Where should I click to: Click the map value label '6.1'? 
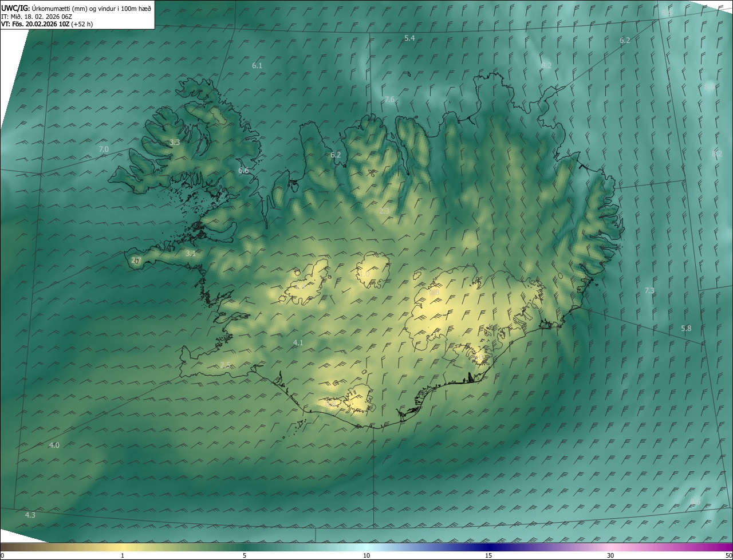pos(257,65)
